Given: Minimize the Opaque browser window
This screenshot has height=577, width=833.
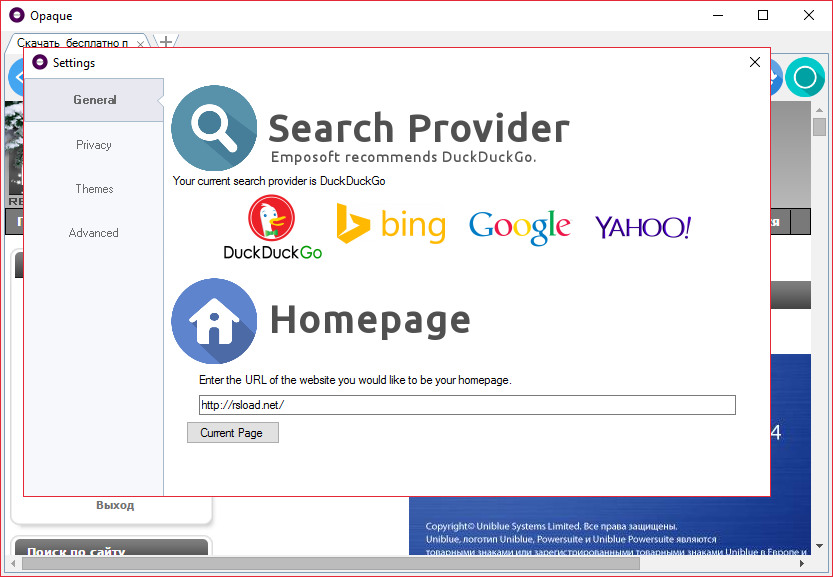Looking at the screenshot, I should coord(718,15).
